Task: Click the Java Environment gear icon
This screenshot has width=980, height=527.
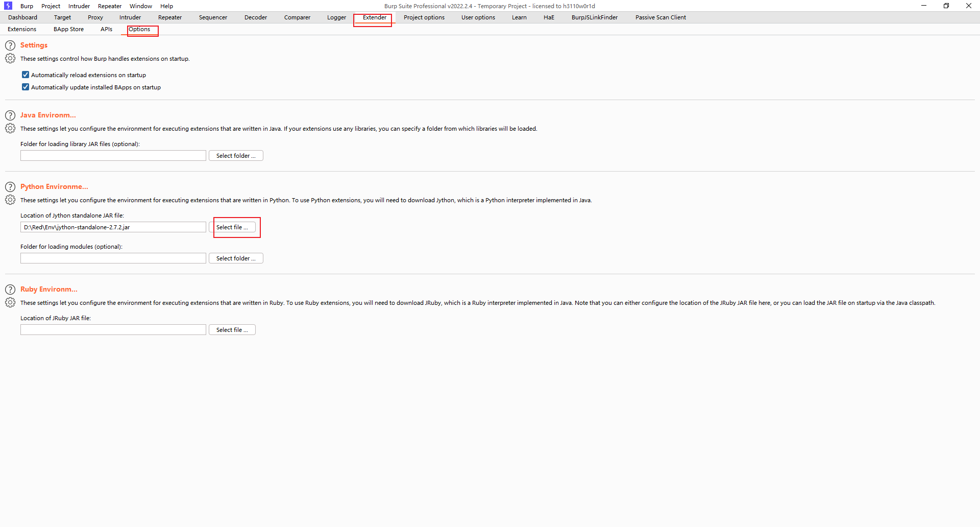Action: pos(10,128)
